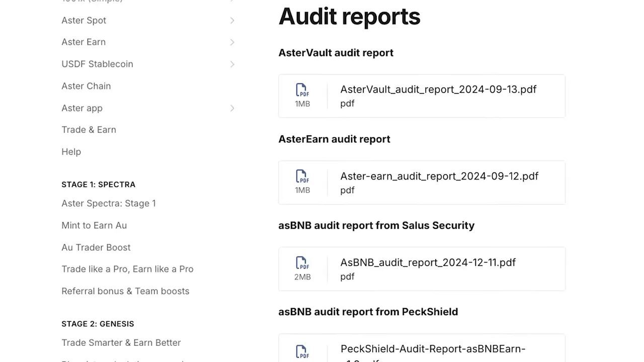
Task: Open the Help page
Action: (x=71, y=151)
